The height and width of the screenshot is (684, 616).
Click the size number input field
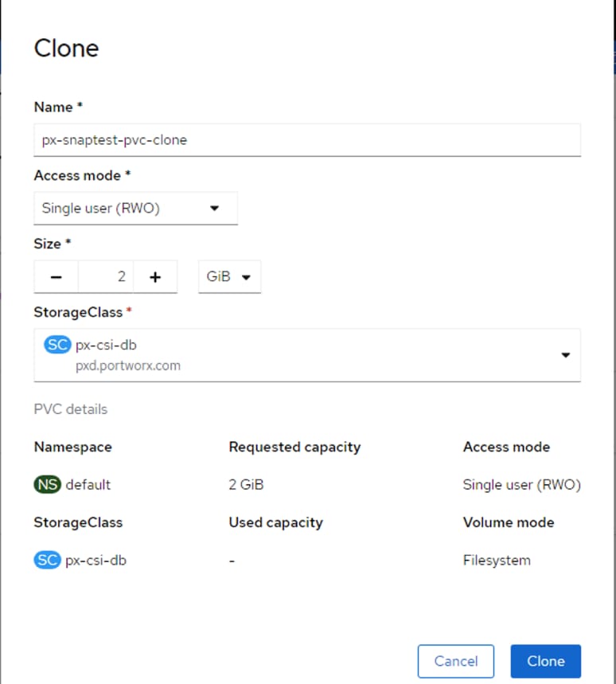[x=106, y=277]
